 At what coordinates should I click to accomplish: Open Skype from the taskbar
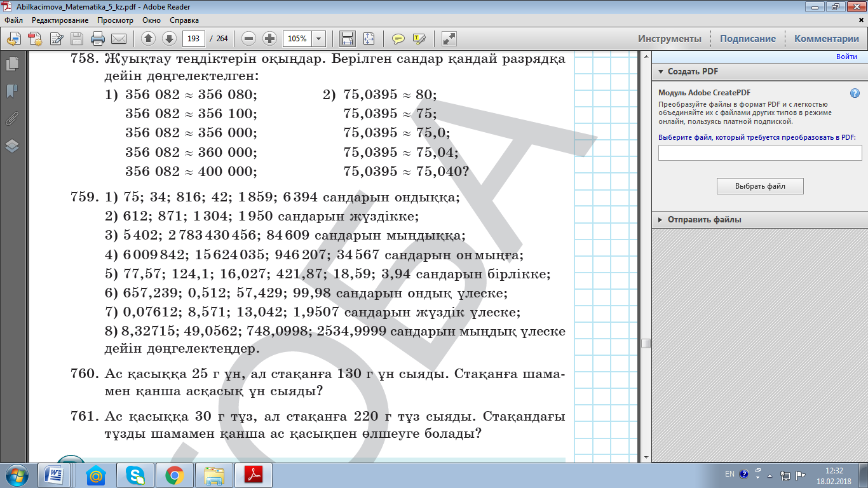coord(135,475)
